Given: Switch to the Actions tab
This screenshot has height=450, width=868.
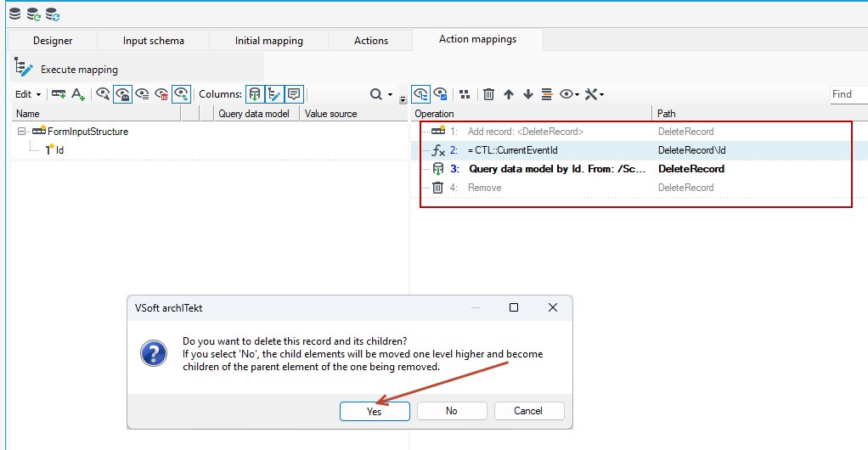Looking at the screenshot, I should click(371, 41).
